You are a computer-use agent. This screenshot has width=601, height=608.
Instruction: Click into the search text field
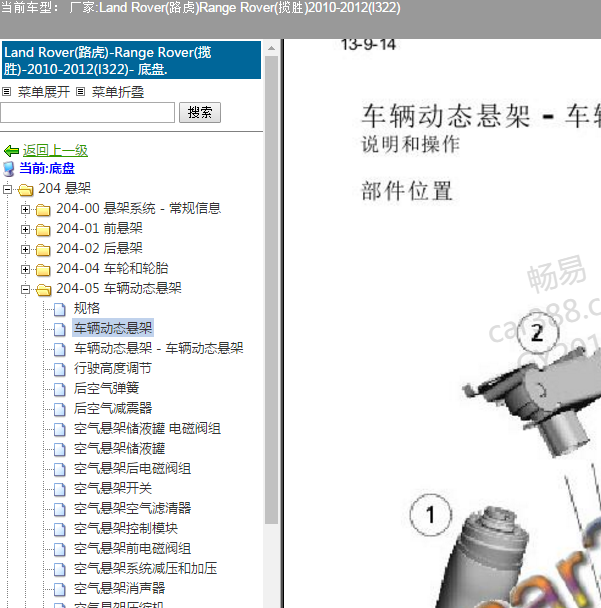pos(87,112)
